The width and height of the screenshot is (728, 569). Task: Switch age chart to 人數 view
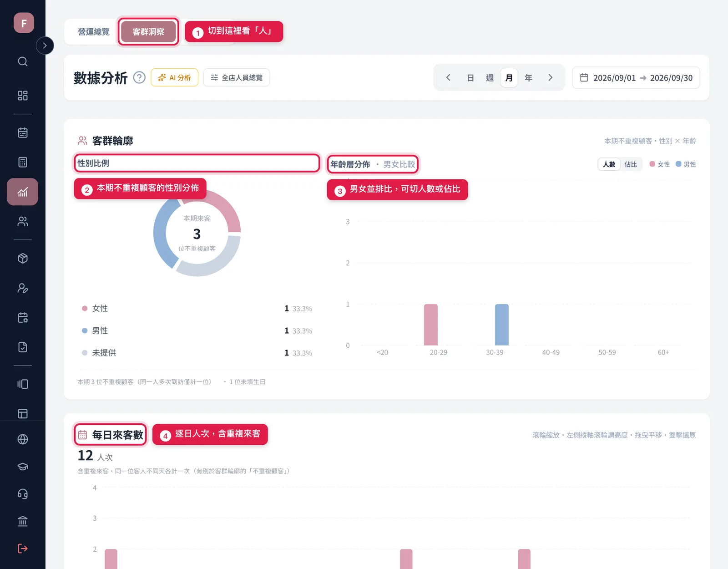(609, 164)
